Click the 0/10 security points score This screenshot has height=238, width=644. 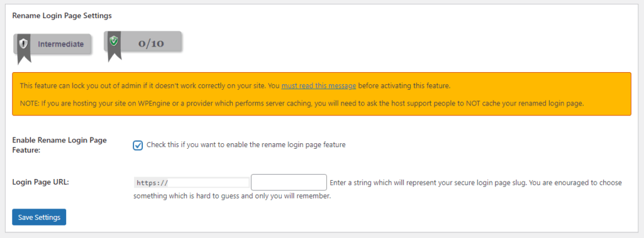pos(151,43)
